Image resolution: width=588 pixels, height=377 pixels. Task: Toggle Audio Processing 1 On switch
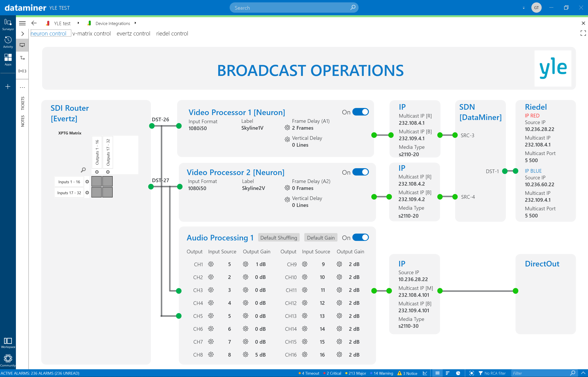[x=361, y=237]
